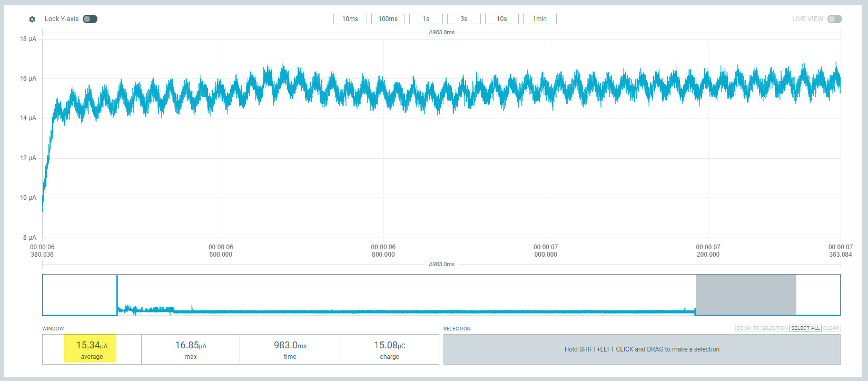Click ZOOM TO SELECTION button
This screenshot has height=381, width=868.
(x=762, y=328)
